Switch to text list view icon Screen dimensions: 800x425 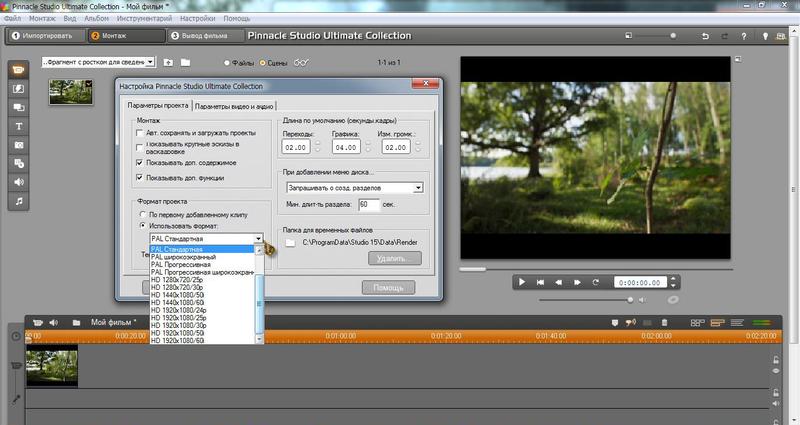pos(737,322)
